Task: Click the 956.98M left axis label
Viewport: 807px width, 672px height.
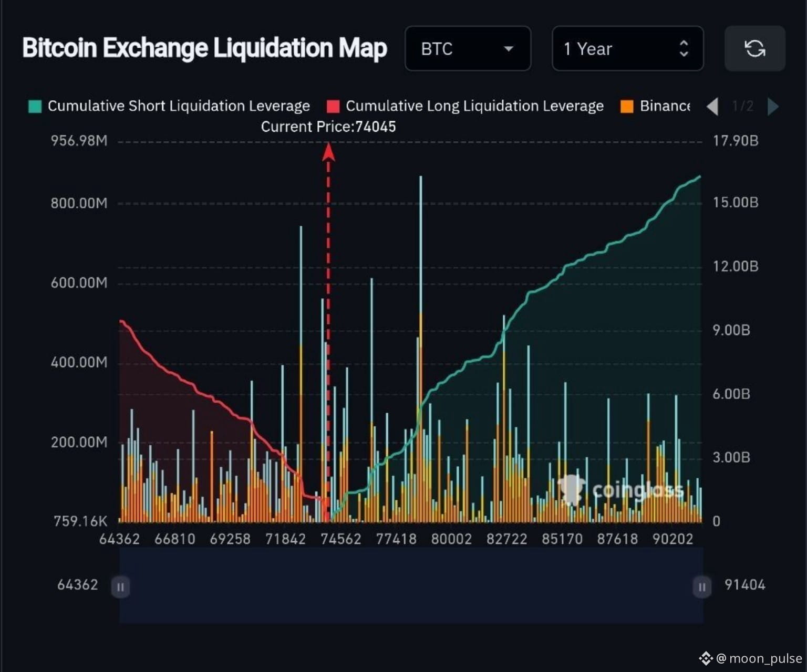Action: click(x=79, y=141)
